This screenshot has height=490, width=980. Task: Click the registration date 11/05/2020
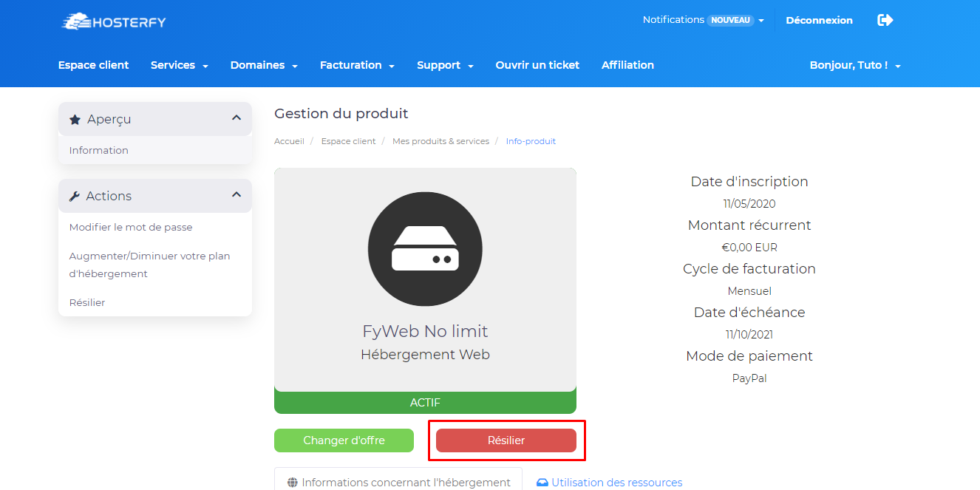click(749, 204)
